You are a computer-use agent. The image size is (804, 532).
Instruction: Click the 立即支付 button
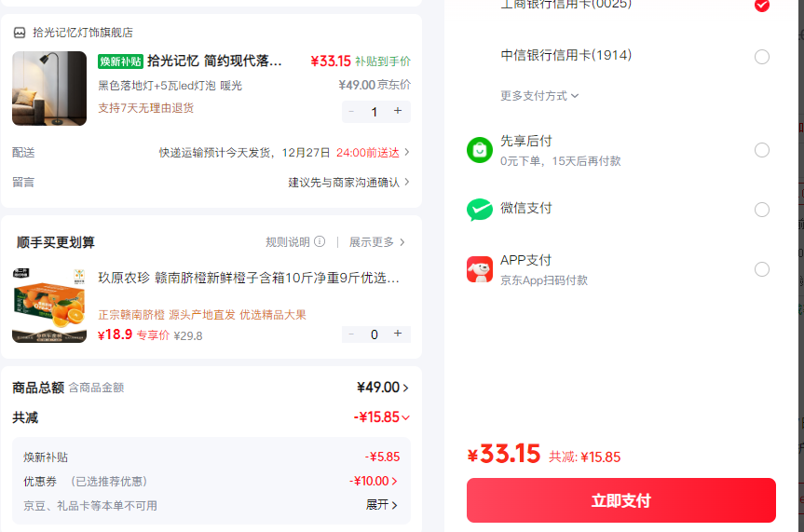[x=621, y=500]
